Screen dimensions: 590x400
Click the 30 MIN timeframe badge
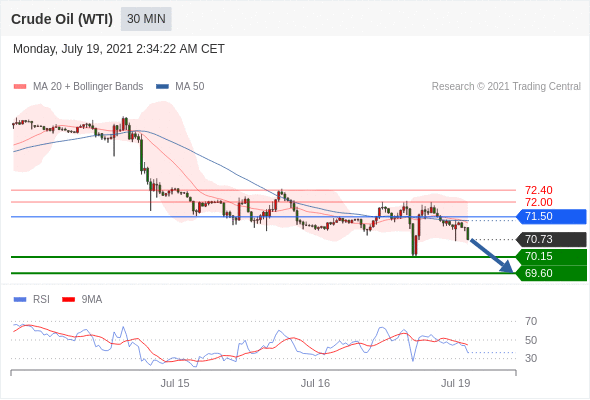(146, 19)
